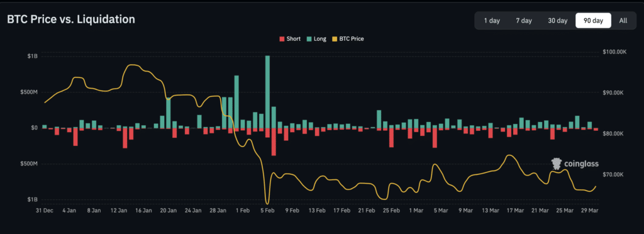
Task: Click the '1 Mar' date label
Action: [416, 210]
